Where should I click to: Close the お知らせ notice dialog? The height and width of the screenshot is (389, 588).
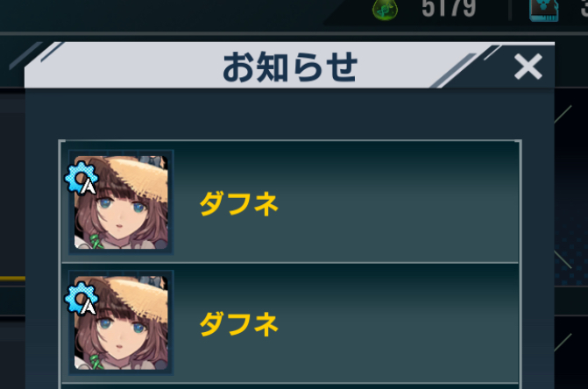528,67
